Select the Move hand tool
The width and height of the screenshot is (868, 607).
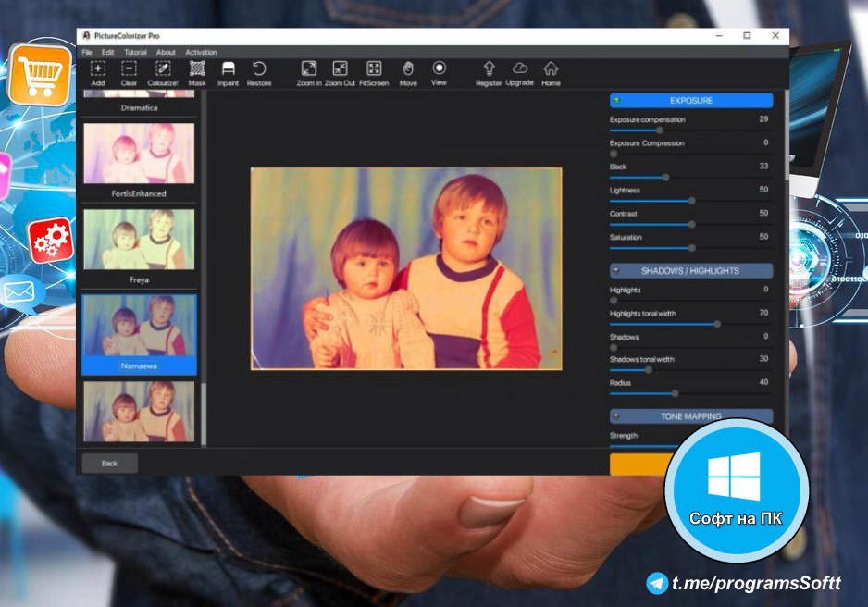pyautogui.click(x=408, y=68)
